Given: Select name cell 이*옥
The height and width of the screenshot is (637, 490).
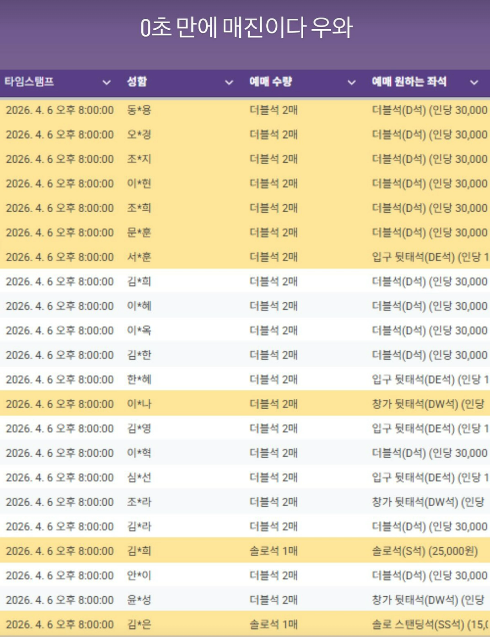Looking at the screenshot, I should pyautogui.click(x=139, y=330).
